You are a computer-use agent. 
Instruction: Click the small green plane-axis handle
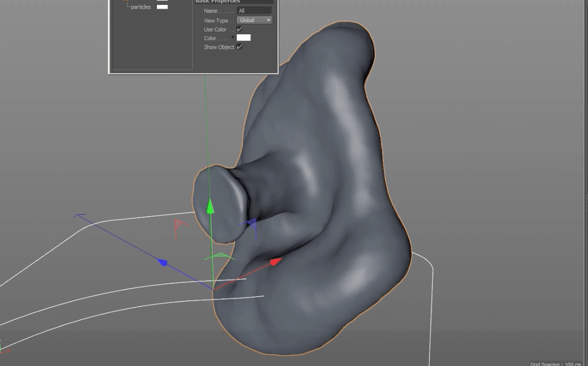[x=219, y=257]
